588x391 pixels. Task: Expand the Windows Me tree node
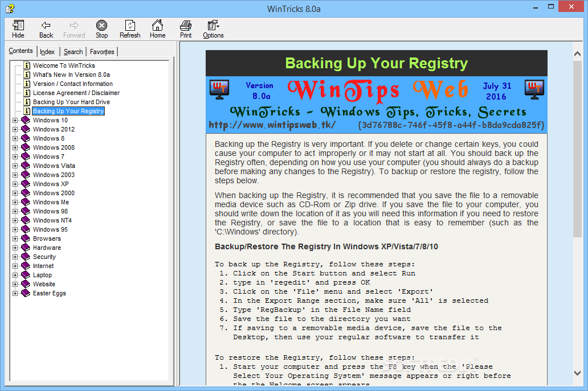15,202
